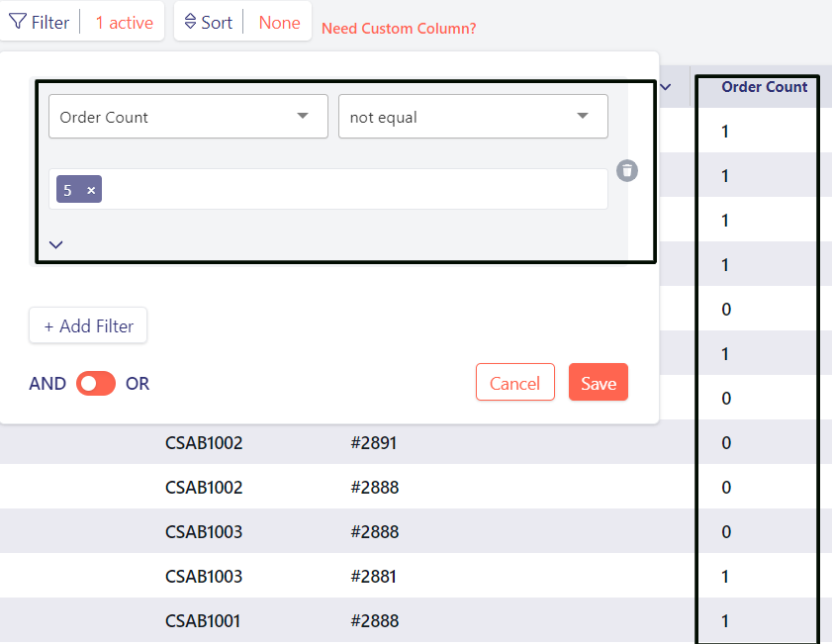Click the 1 active filter label

pos(124,22)
